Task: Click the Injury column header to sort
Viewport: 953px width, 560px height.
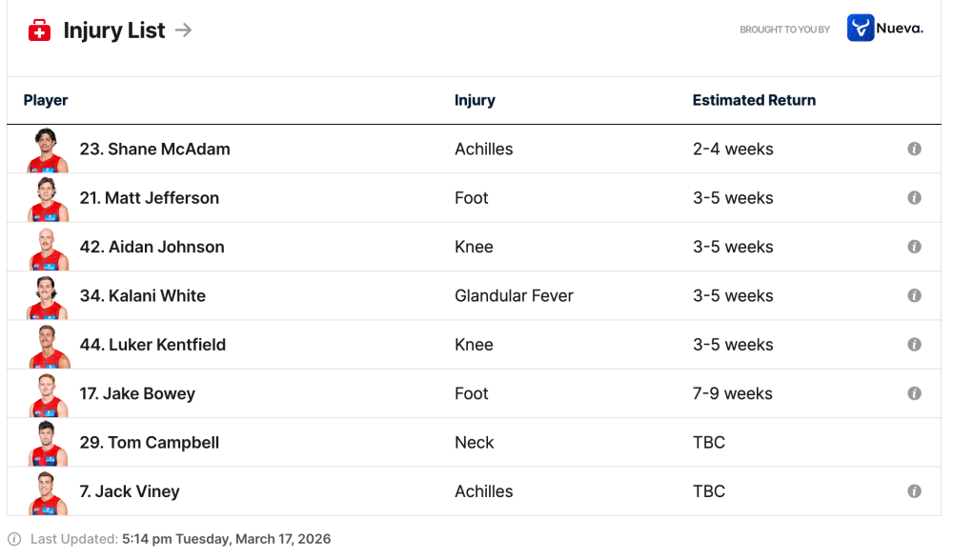Action: pyautogui.click(x=474, y=100)
